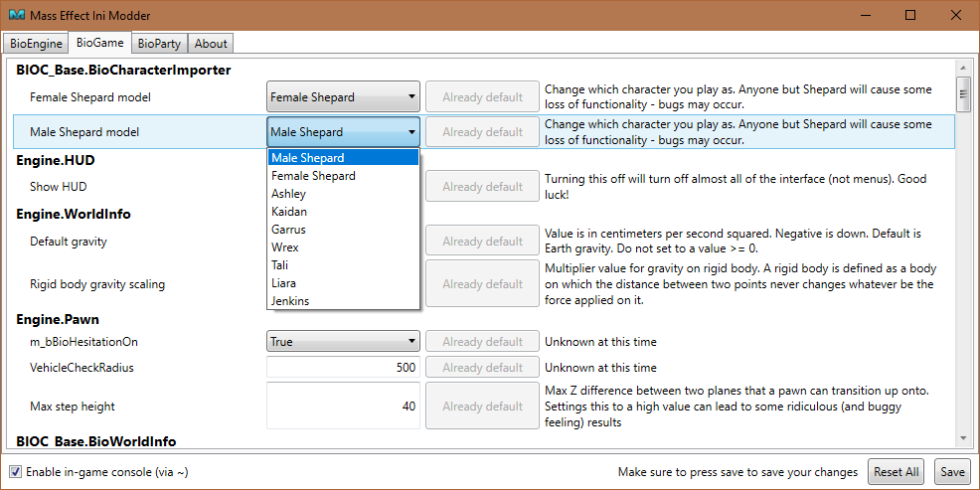
Task: Click the scrollbar thumb in settings list
Action: coord(963,94)
